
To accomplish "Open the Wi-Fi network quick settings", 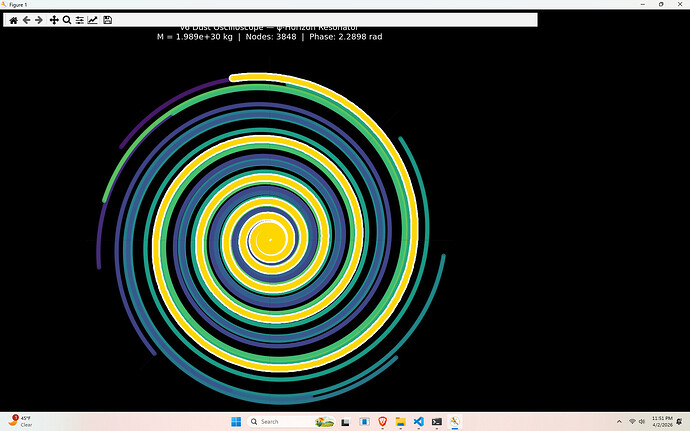I will [x=631, y=421].
